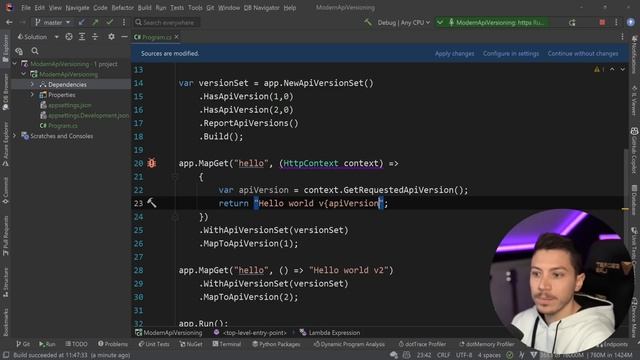The image size is (640, 360).
Task: Expand the Dependencies node
Action: point(32,84)
